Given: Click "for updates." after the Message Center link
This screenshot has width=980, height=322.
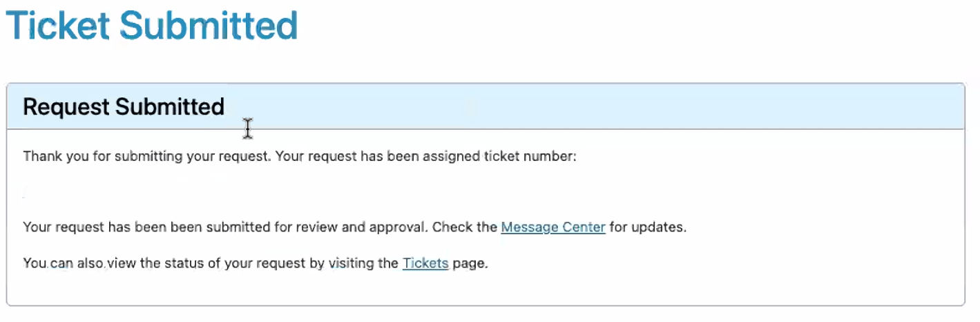Looking at the screenshot, I should pos(648,227).
